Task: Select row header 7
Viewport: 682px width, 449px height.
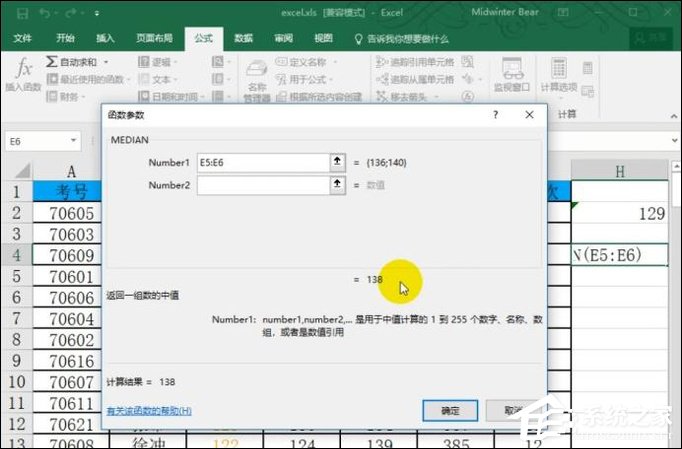Action: click(17, 319)
